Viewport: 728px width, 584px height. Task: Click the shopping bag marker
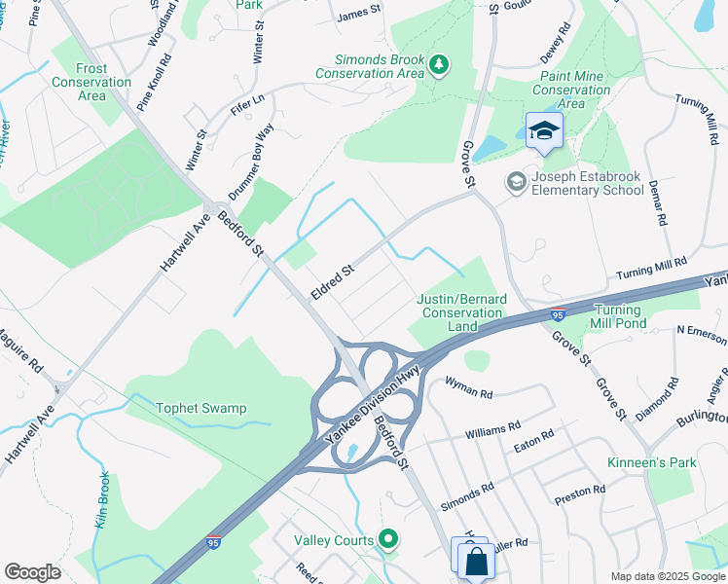[x=475, y=562]
